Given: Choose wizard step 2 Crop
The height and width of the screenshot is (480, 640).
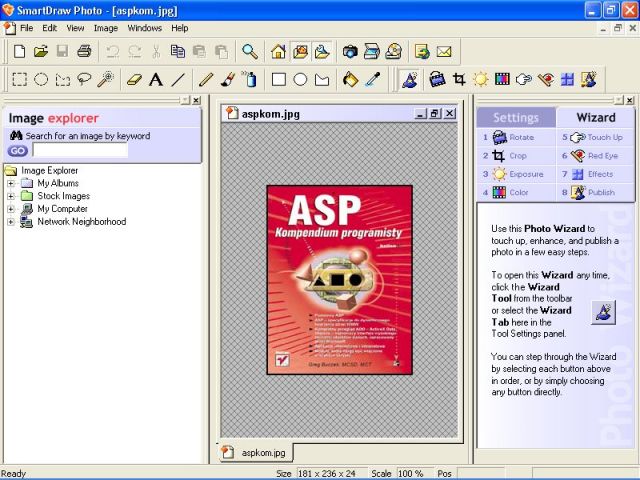Looking at the screenshot, I should click(516, 156).
